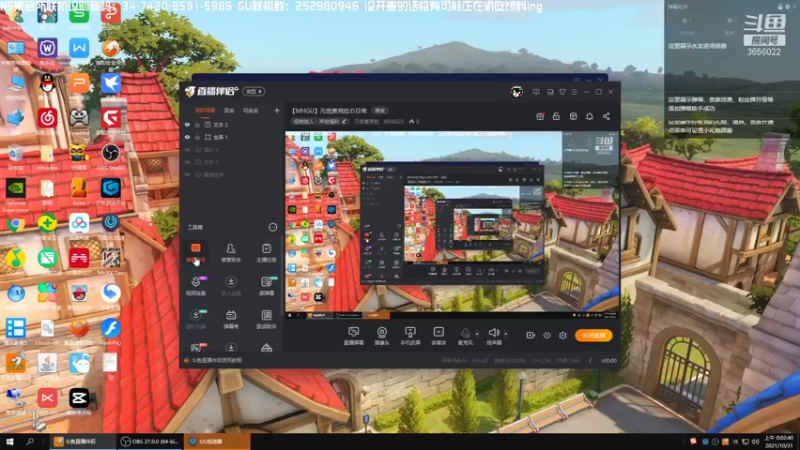Open the mode pill beside the app logo
Viewport: 800px width, 450px height.
pyautogui.click(x=254, y=91)
